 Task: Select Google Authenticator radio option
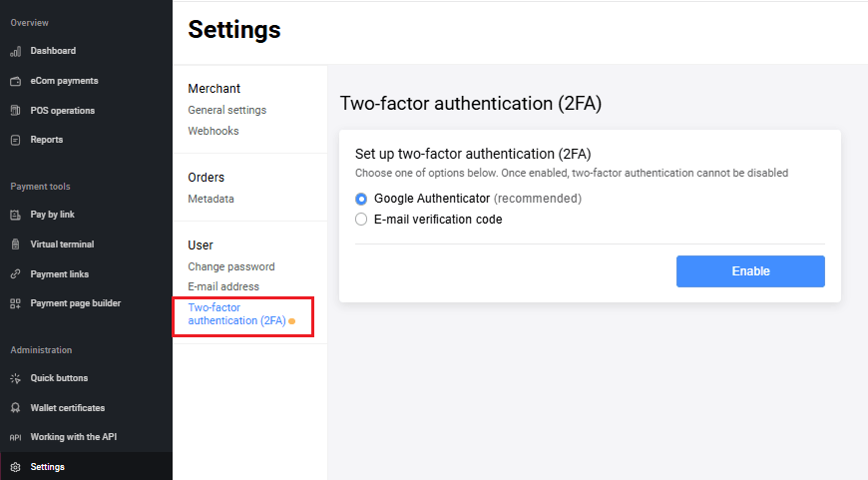click(x=361, y=199)
